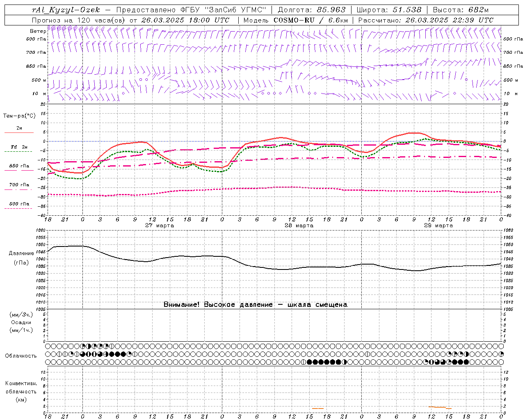Click the 'Td 2м' dew point legend entry

pos(19,147)
